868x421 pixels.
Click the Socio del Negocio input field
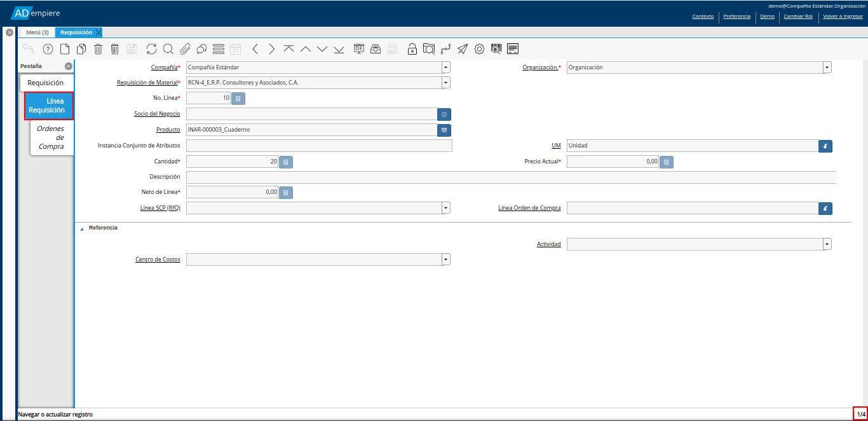coord(311,114)
